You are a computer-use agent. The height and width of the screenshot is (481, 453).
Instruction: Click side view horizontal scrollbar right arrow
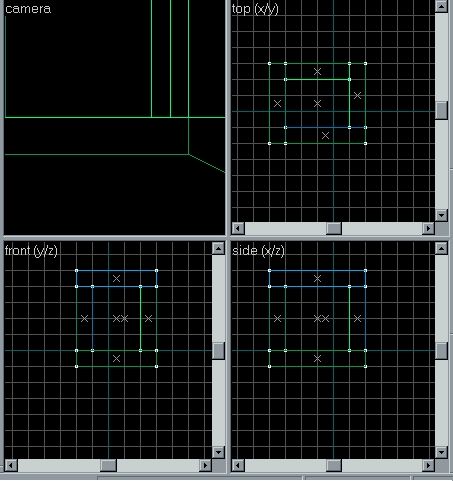[428, 465]
